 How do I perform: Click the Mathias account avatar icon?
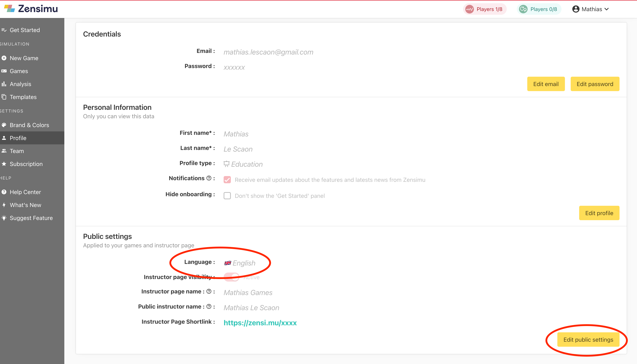point(576,9)
